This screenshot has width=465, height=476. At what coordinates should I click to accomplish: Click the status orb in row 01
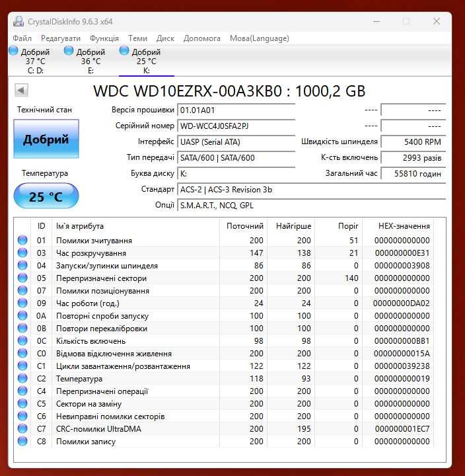(x=22, y=240)
